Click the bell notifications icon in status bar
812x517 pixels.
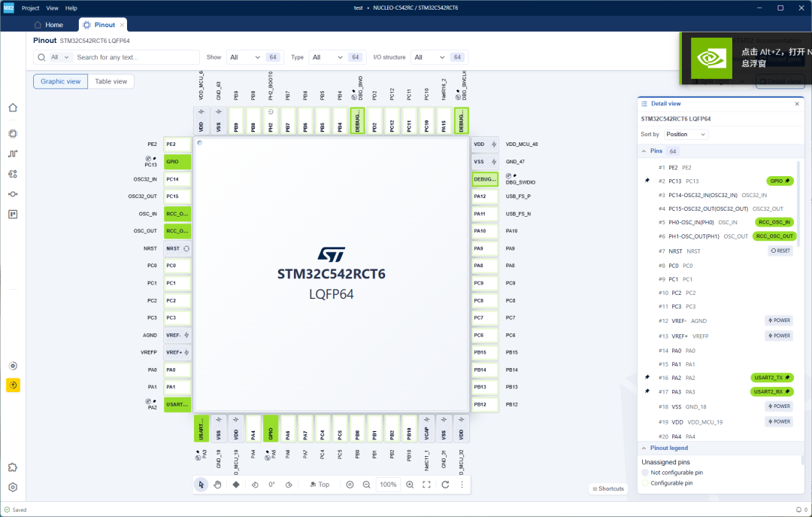click(x=798, y=509)
